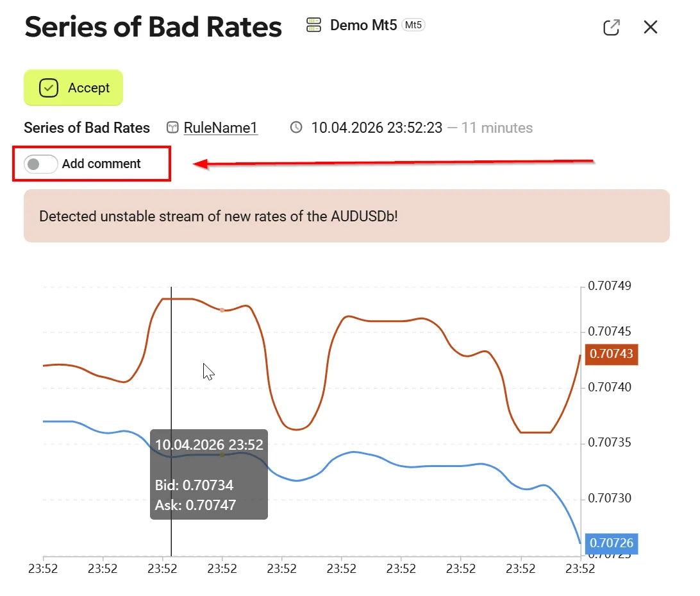Click the 10.04.2026 23:52:23 timestamp

coord(376,128)
